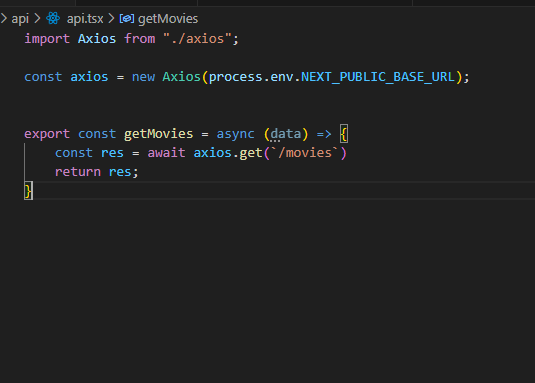The width and height of the screenshot is (535, 383).
Task: Click the 'from' keyword
Action: point(140,39)
